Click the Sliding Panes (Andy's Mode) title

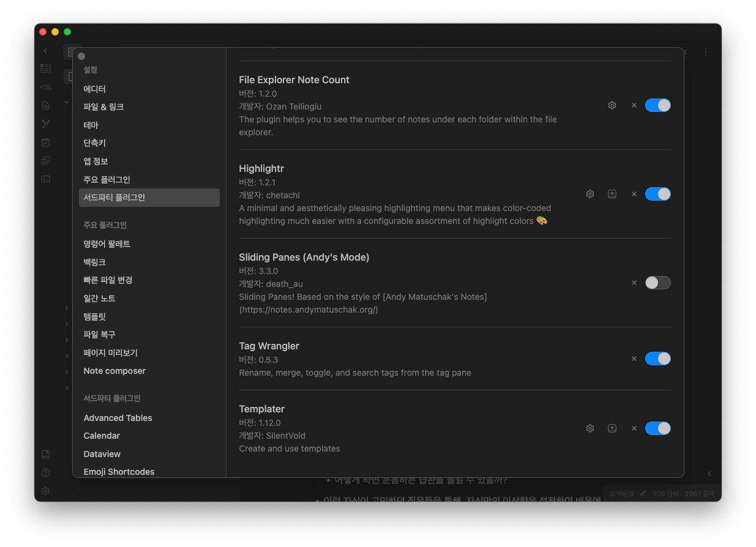pos(304,257)
